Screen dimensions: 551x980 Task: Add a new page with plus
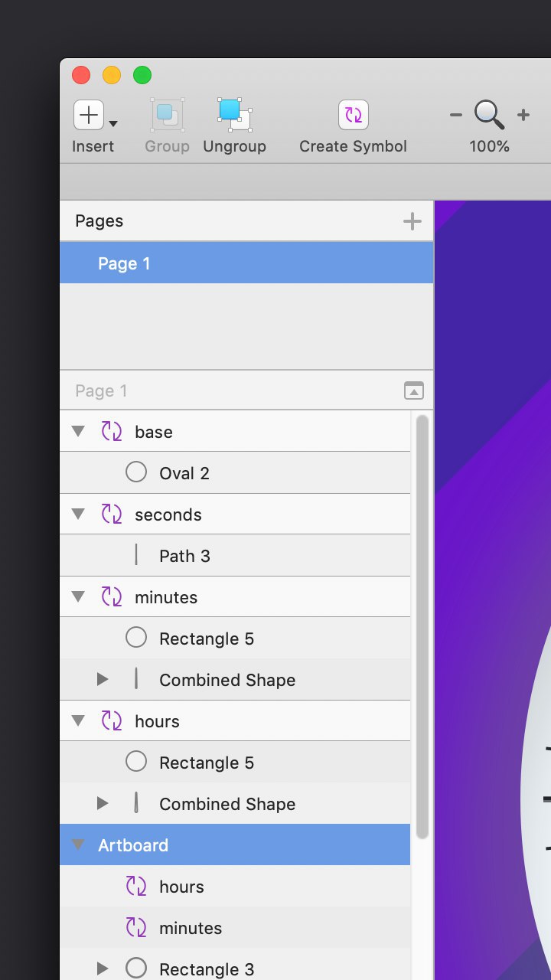point(412,221)
